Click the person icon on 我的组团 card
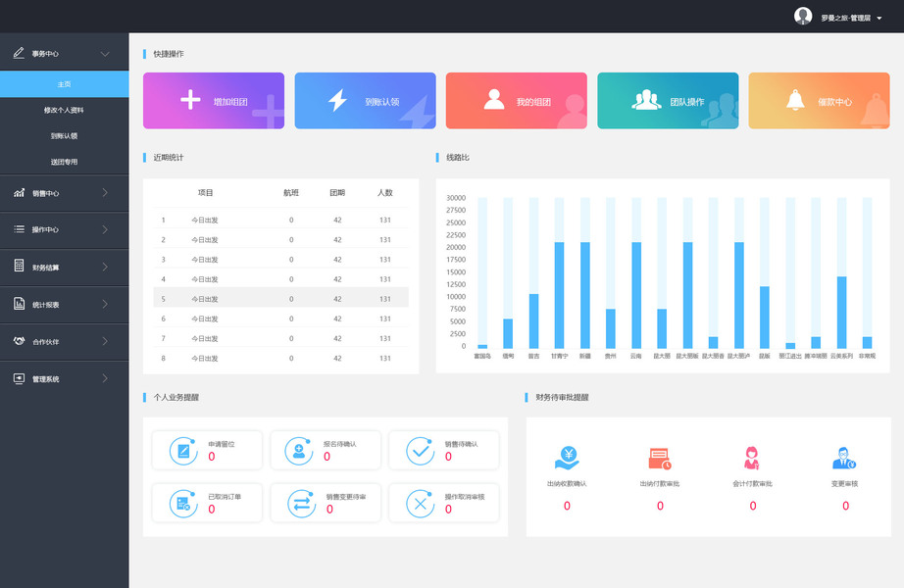 pyautogui.click(x=494, y=100)
